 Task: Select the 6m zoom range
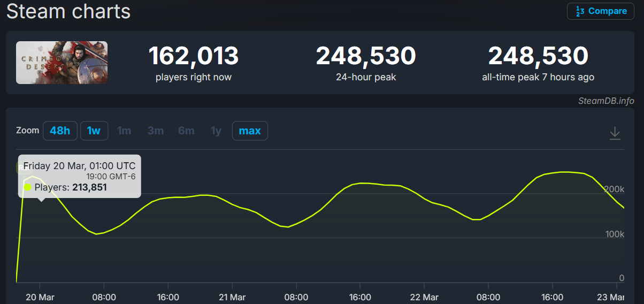186,131
